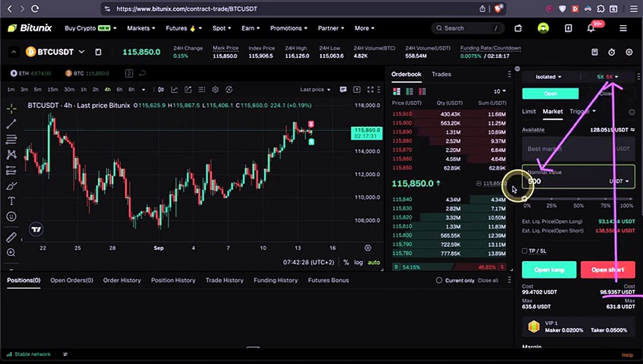
Task: Open chart settings gear in toolbar
Action: (215, 89)
